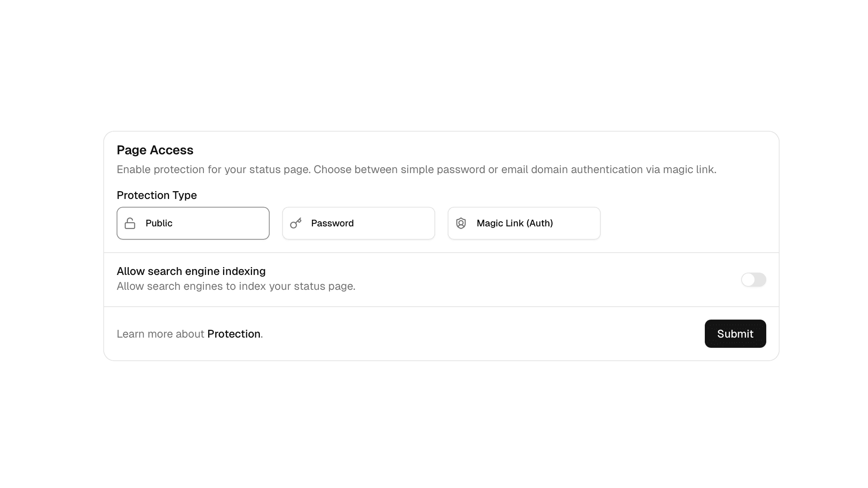Submit the Page Access settings

point(735,334)
